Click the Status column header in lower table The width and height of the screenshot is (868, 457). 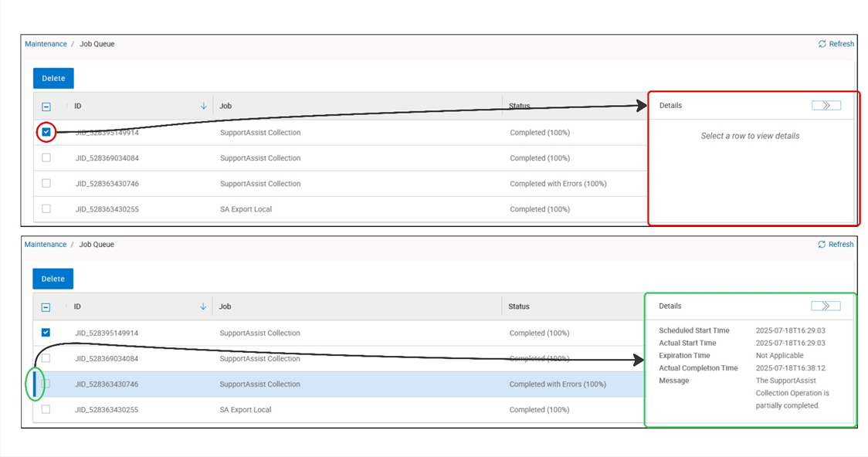[519, 306]
